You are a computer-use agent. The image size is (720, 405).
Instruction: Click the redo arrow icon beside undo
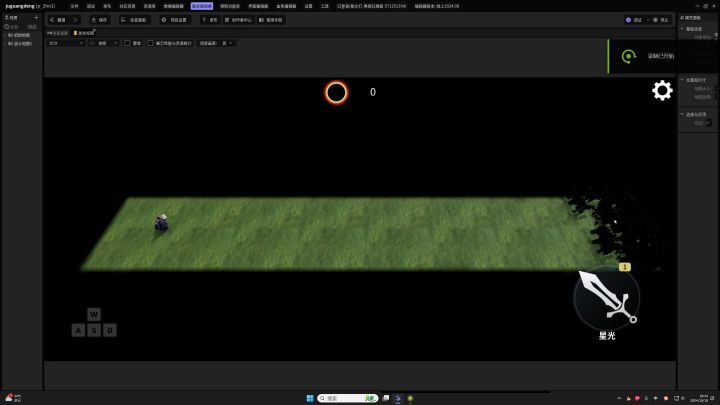coord(75,20)
